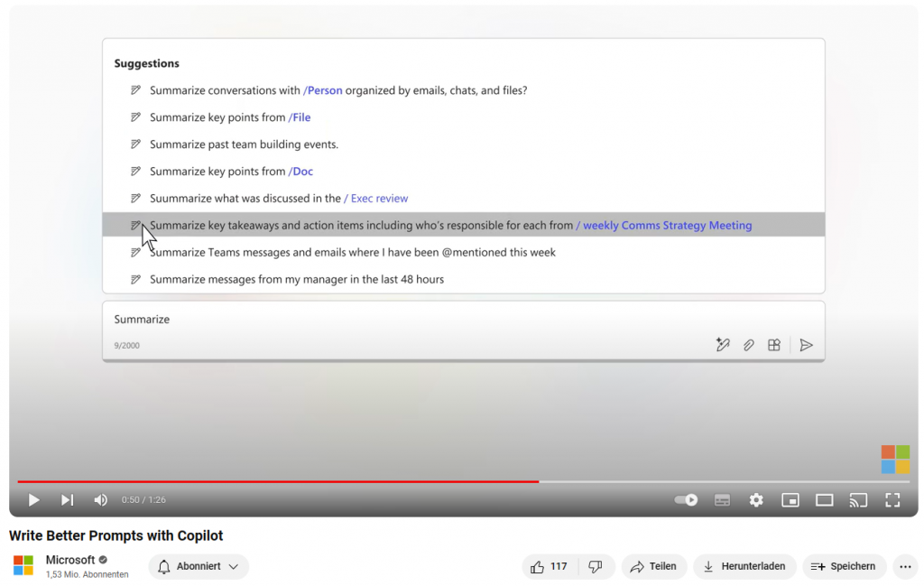Screen dimensions: 924x586
Task: Switch to miniplayer mode
Action: point(790,500)
